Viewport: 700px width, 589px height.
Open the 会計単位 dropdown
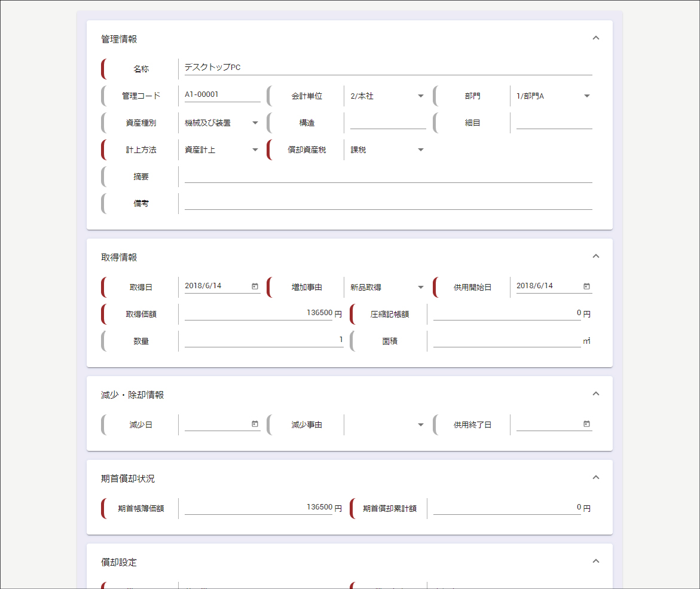tap(387, 96)
